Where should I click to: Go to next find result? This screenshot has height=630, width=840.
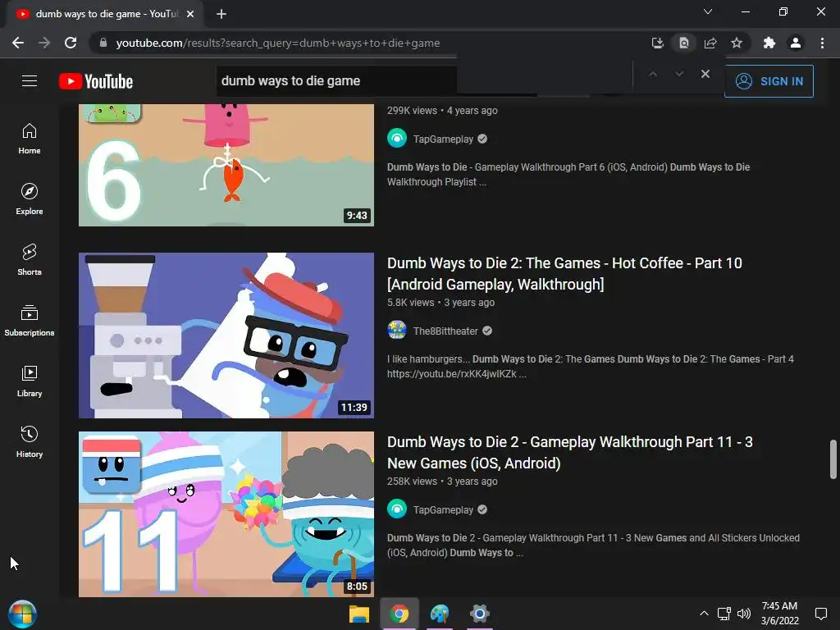pos(678,74)
